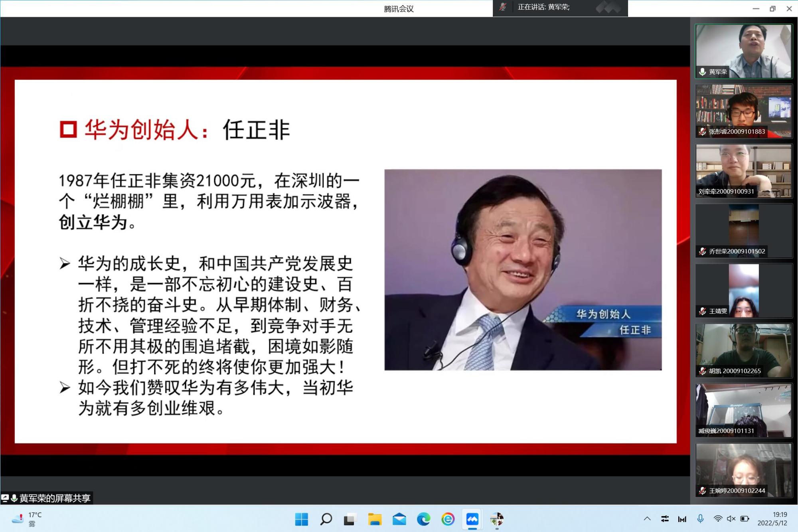This screenshot has height=532, width=798.
Task: Click 刘牵牵20009100931 participant tile
Action: pyautogui.click(x=744, y=171)
